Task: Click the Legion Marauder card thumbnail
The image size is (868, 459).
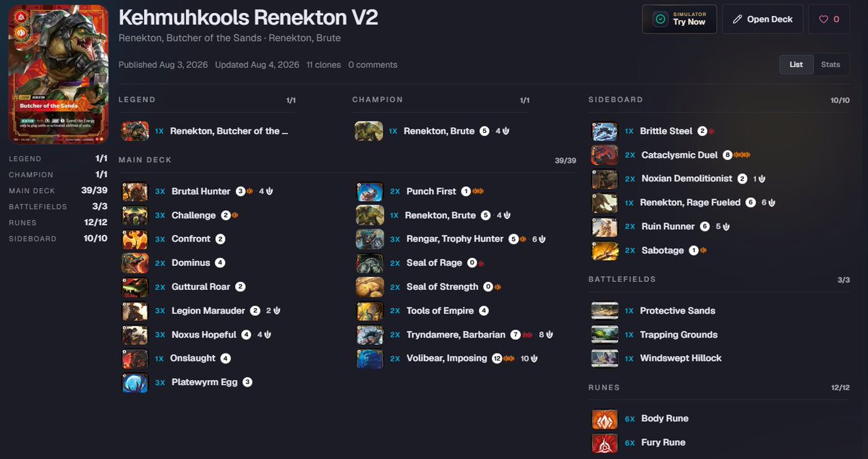Action: point(135,311)
